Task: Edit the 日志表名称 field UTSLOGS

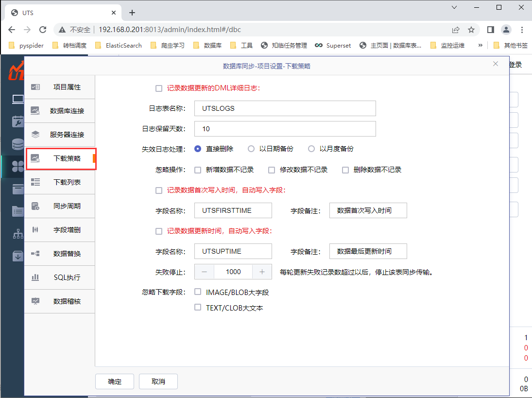Action: click(285, 108)
